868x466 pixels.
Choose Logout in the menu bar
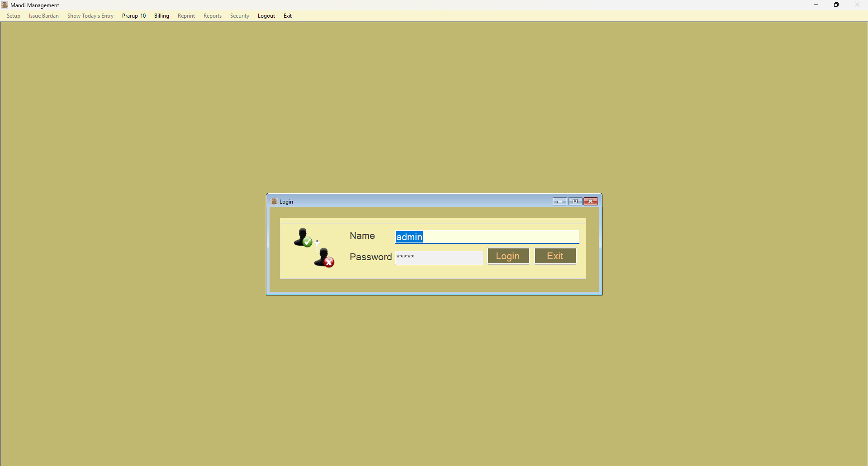[266, 16]
